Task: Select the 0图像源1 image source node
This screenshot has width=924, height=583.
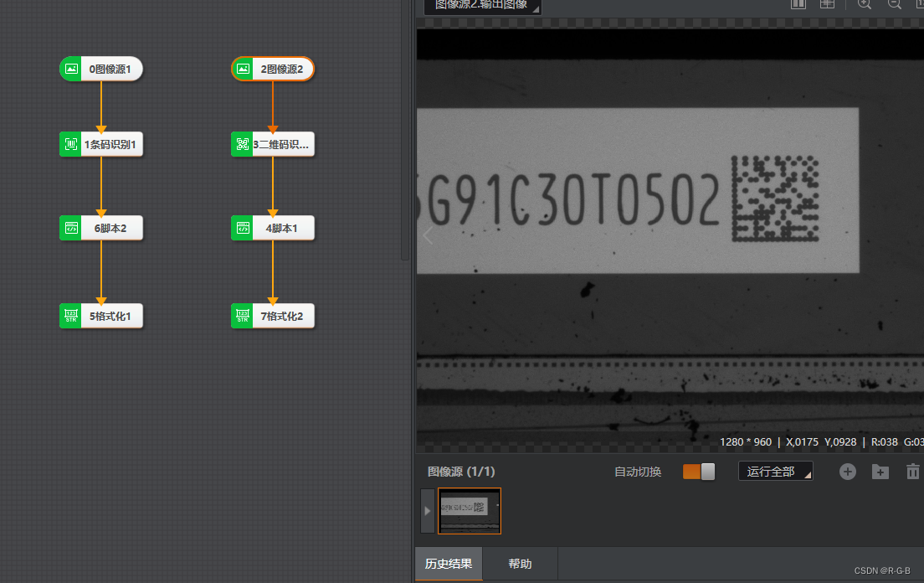Action: pyautogui.click(x=100, y=69)
